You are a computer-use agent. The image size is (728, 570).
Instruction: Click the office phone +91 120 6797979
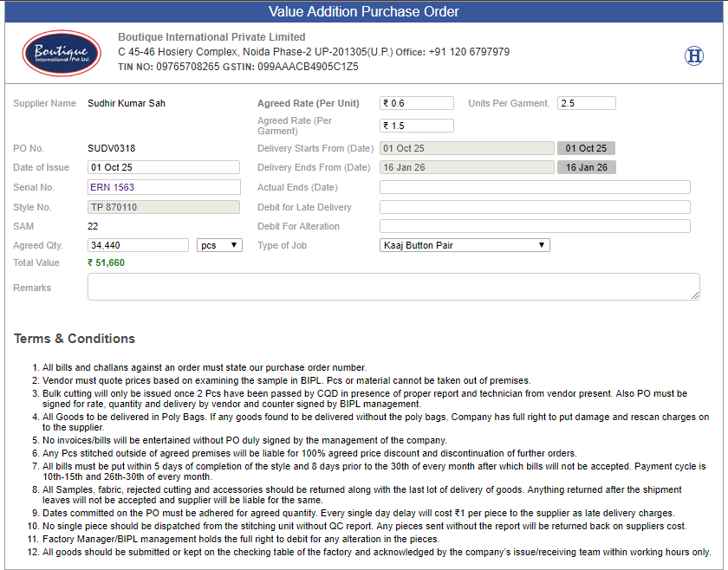coord(469,52)
